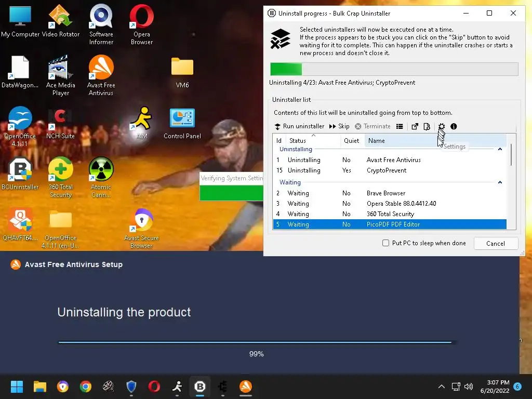Sort list by Quiet column header
The height and width of the screenshot is (399, 532).
pos(352,140)
